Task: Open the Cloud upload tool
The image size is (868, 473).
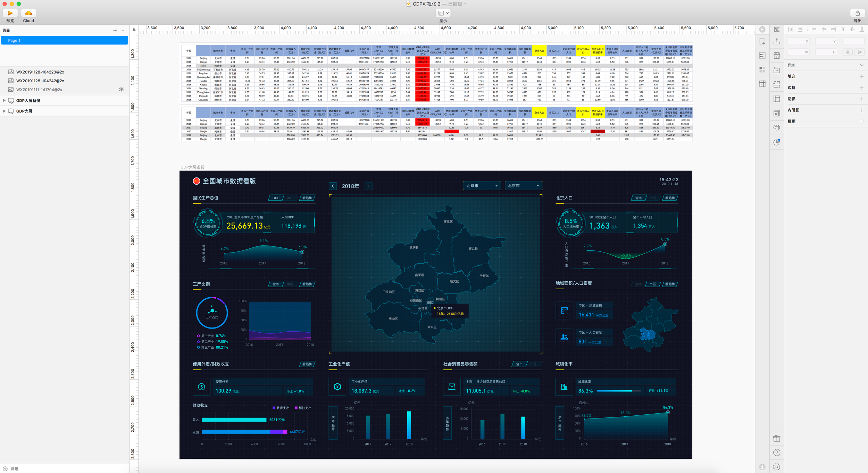Action: pyautogui.click(x=28, y=13)
